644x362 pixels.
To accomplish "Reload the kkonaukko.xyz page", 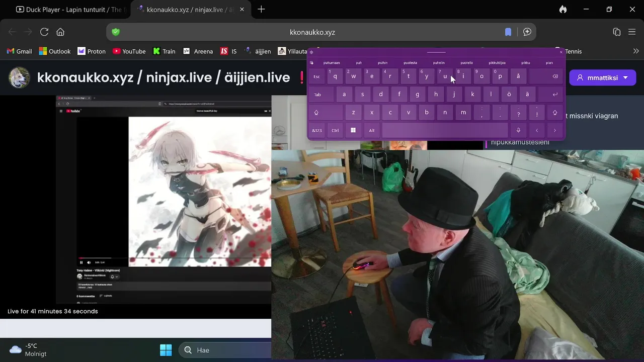I will (44, 32).
